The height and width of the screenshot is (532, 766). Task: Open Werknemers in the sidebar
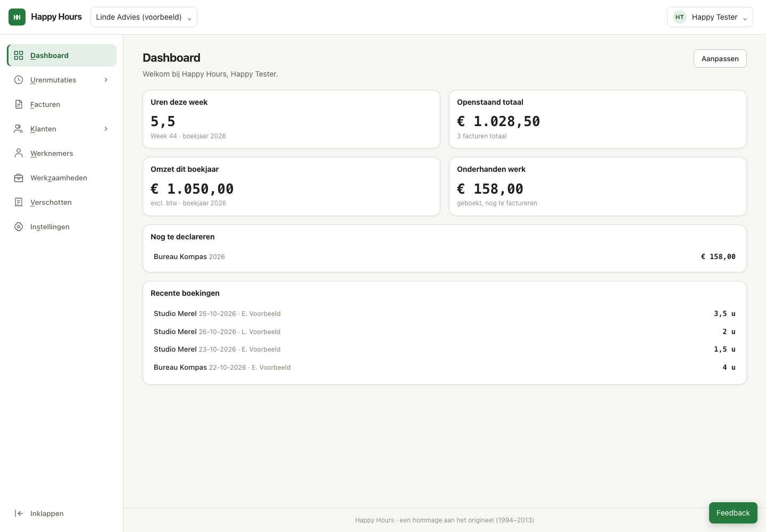(62, 153)
